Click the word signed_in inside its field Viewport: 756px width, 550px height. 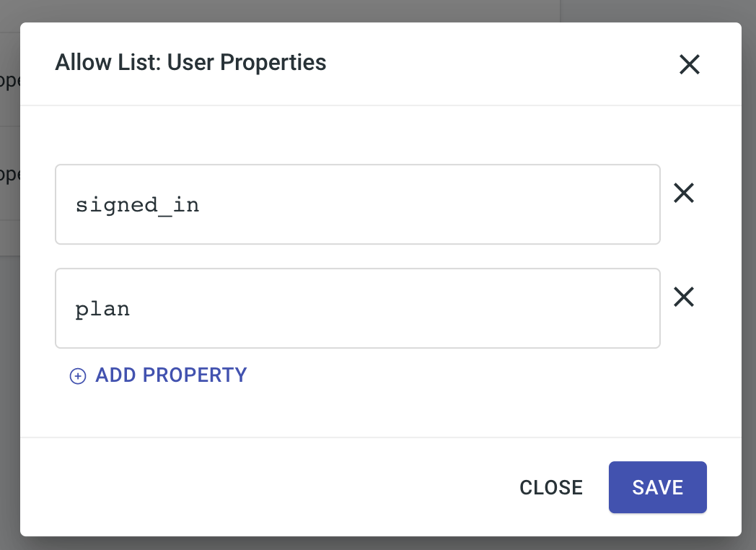click(137, 206)
